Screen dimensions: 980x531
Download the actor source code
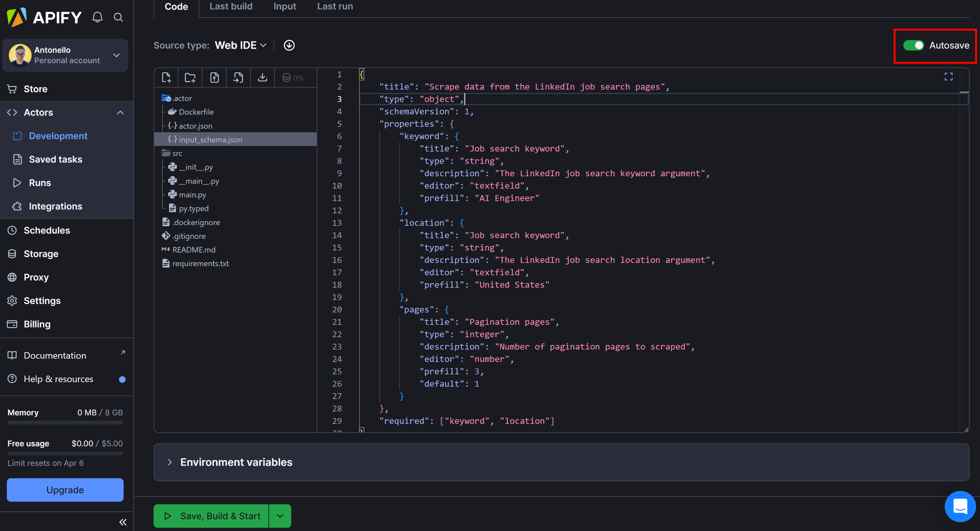pos(263,78)
